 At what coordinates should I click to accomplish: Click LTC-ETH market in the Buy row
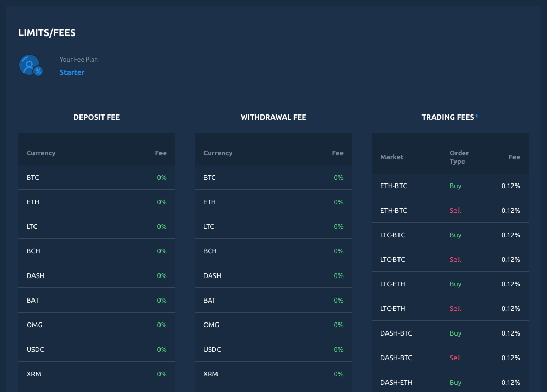click(x=392, y=284)
